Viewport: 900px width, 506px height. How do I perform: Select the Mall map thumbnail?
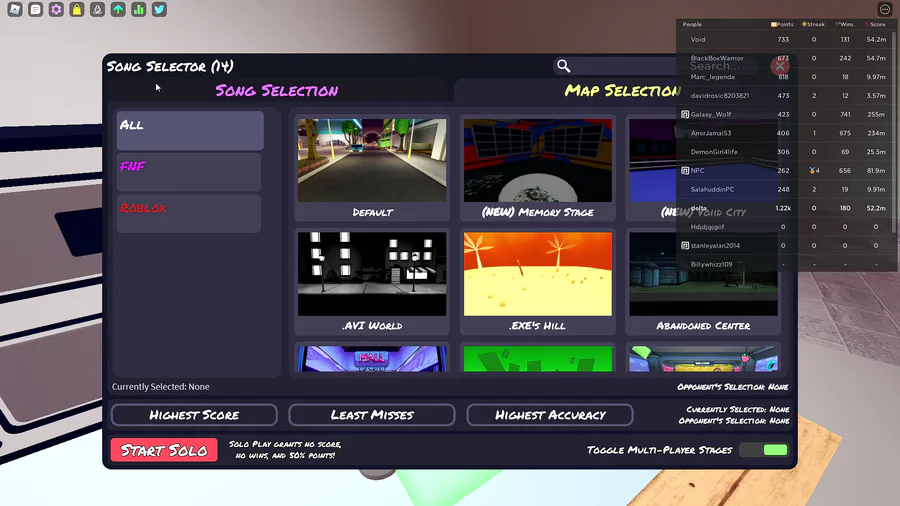(x=372, y=359)
